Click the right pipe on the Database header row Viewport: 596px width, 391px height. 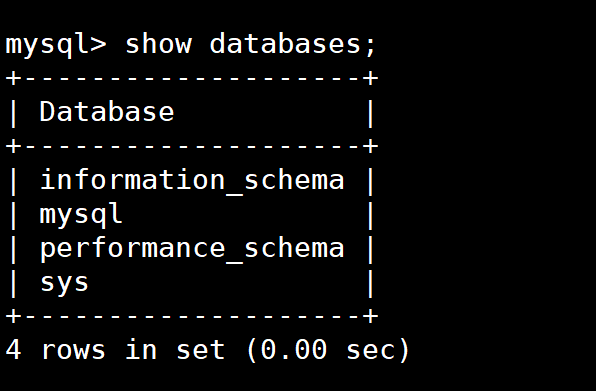(x=371, y=113)
